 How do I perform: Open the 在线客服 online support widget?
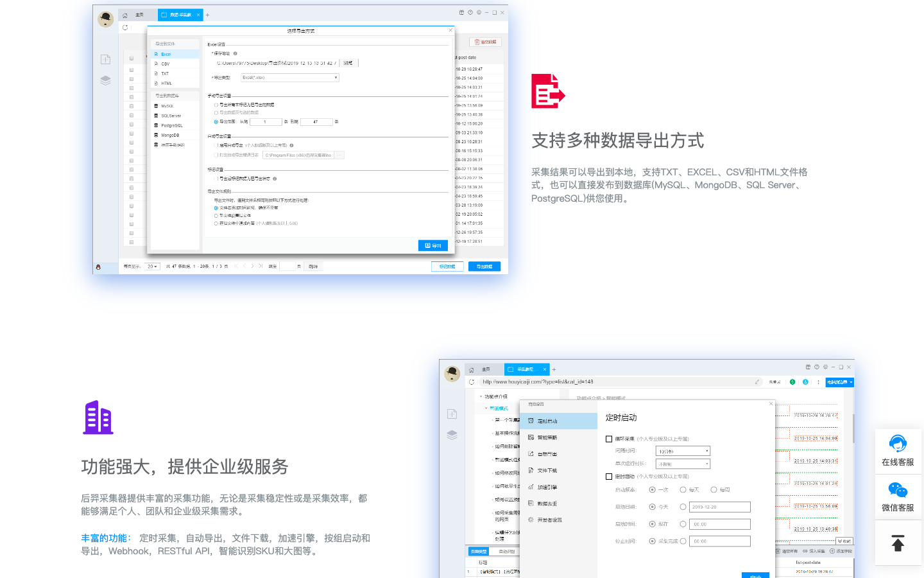[x=898, y=451]
